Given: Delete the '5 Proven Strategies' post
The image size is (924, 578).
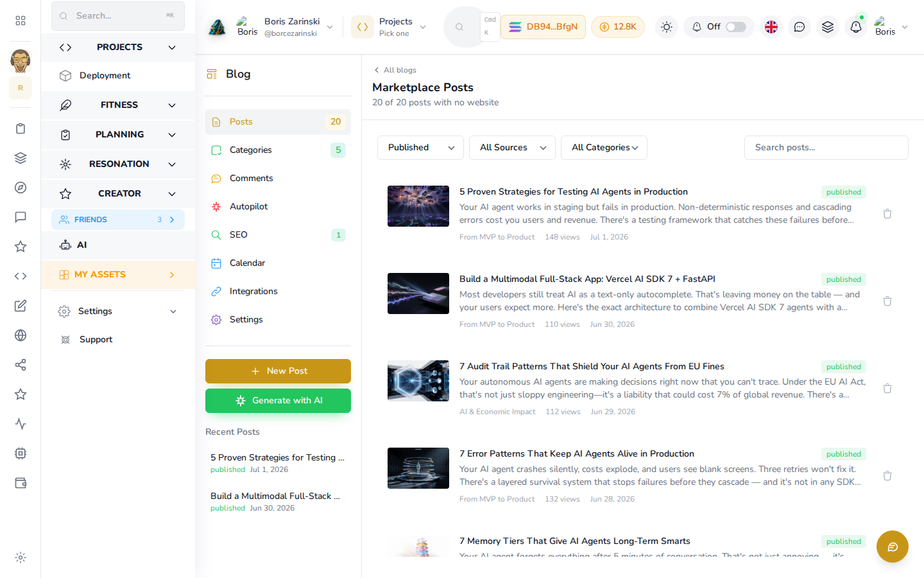Looking at the screenshot, I should click(887, 214).
